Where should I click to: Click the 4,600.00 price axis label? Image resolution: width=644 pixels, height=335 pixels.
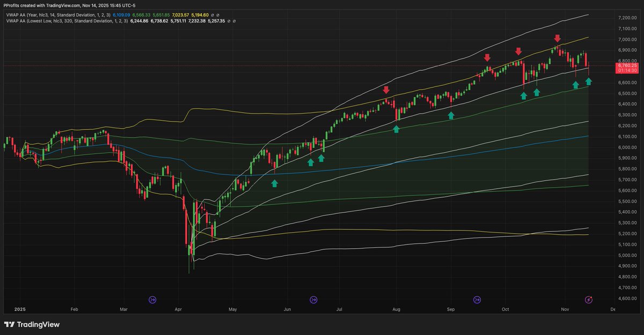[627, 299]
